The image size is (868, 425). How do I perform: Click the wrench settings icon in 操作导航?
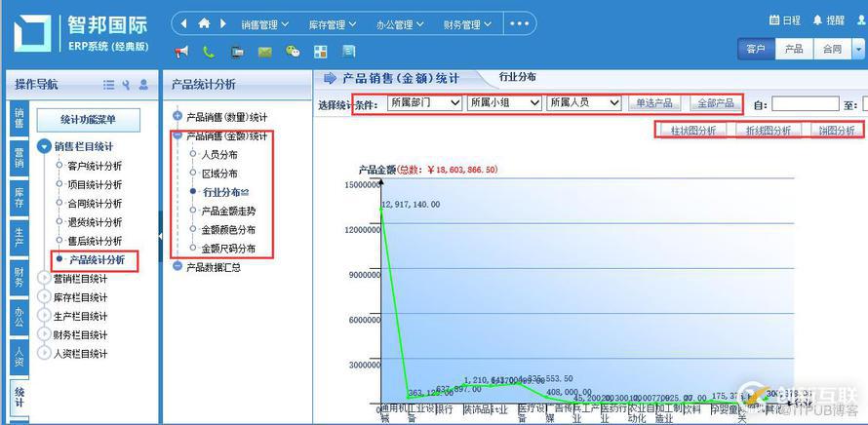coord(126,85)
